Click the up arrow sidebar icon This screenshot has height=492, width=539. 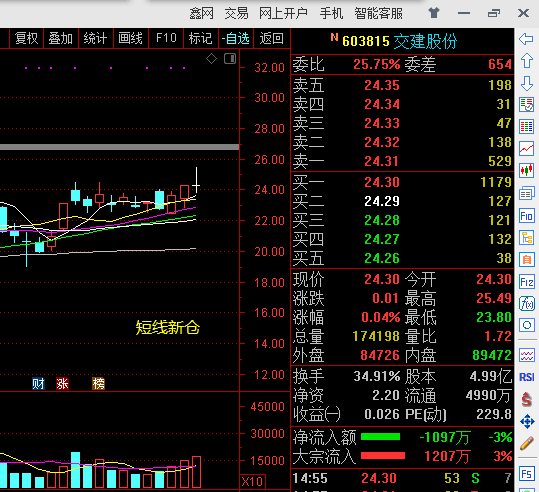click(x=526, y=61)
